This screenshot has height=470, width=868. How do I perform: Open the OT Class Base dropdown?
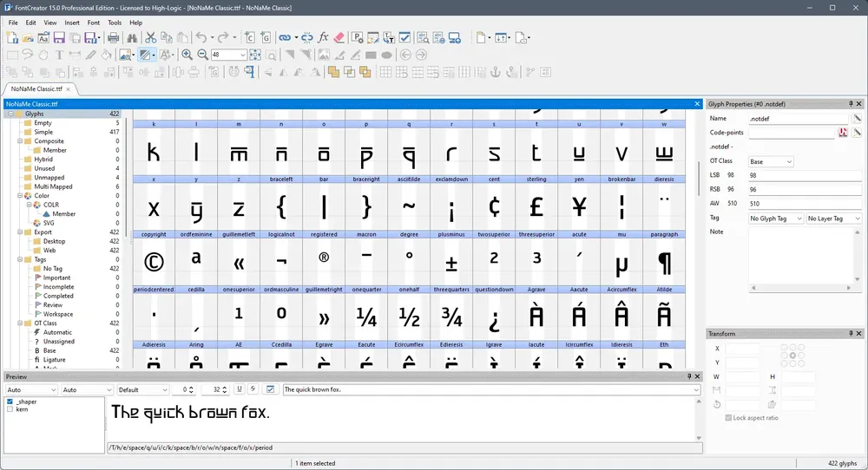(x=771, y=161)
